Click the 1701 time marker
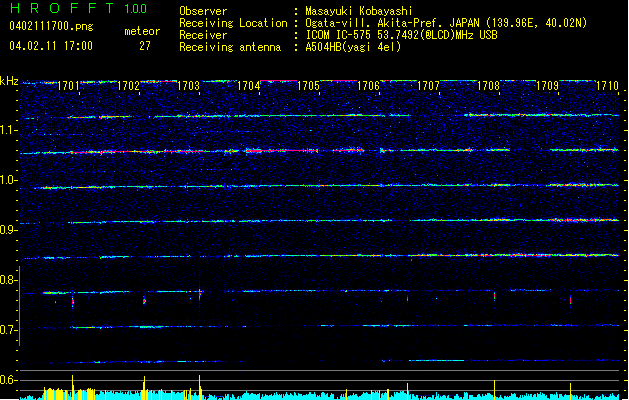This screenshot has width=629, height=400. click(x=68, y=87)
